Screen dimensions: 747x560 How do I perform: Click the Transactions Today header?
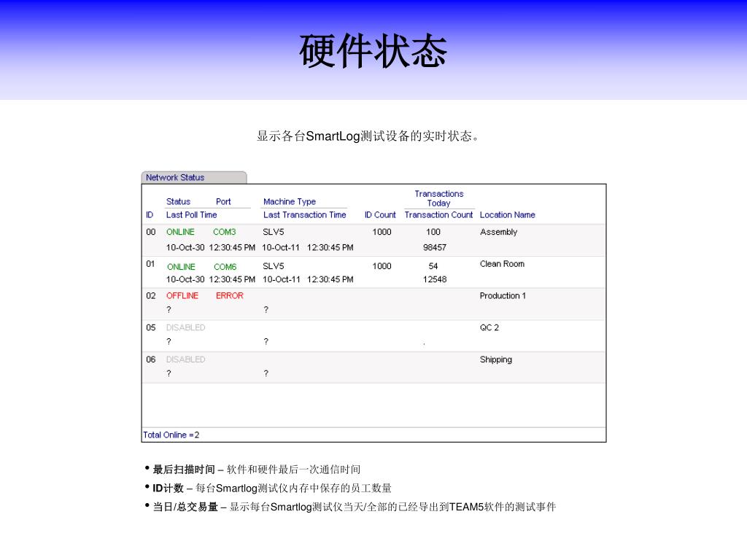pos(438,198)
